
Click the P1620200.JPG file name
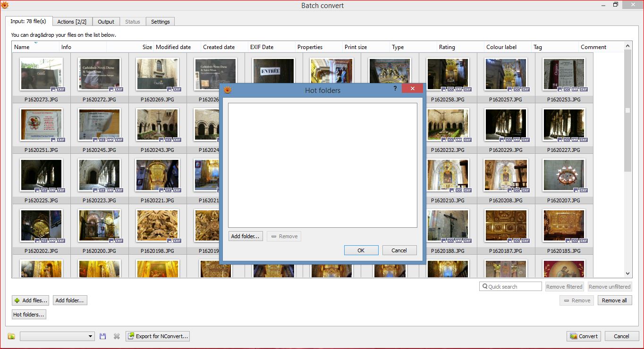point(99,251)
